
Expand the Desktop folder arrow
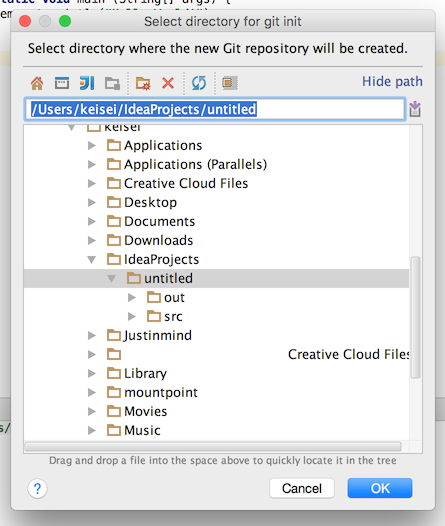click(92, 203)
